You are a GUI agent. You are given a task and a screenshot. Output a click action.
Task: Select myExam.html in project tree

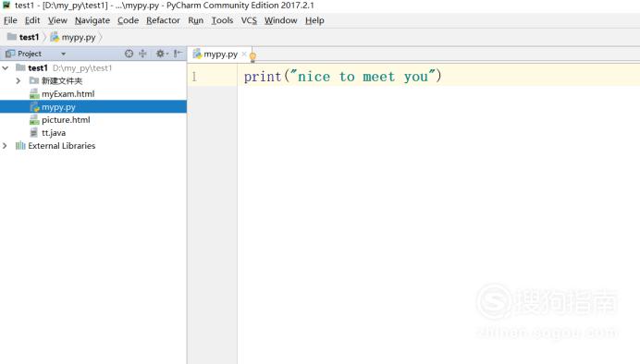68,93
